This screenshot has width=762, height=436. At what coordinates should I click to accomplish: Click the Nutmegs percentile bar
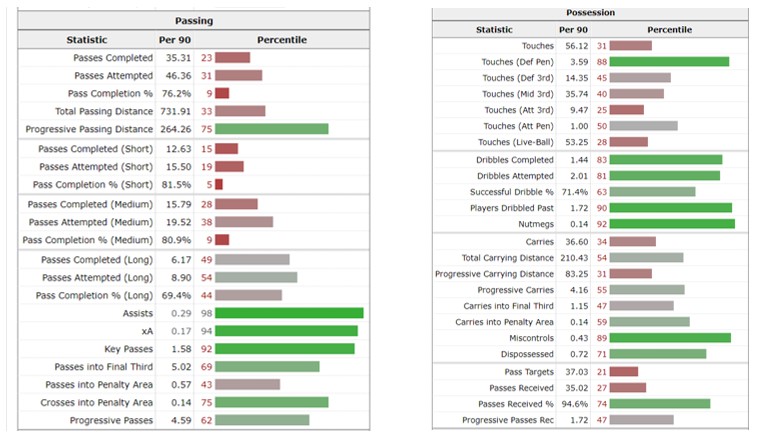pyautogui.click(x=672, y=224)
